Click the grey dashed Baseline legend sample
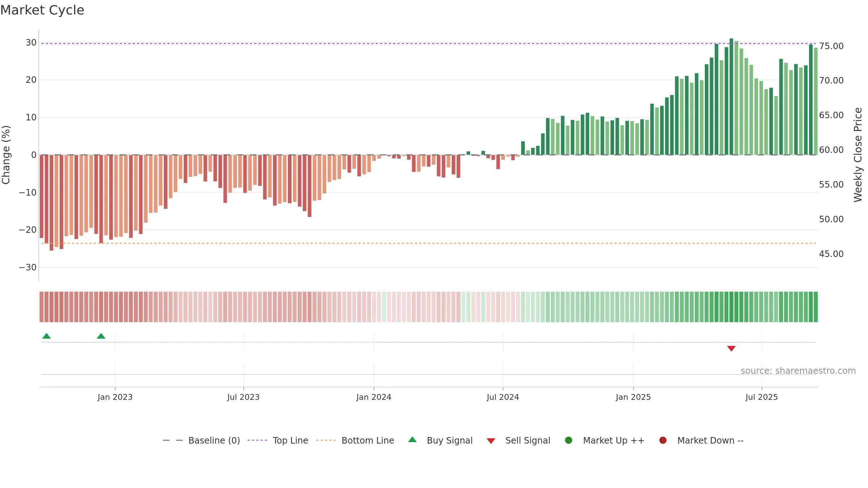Screen dimensions: 868x488 [173, 440]
